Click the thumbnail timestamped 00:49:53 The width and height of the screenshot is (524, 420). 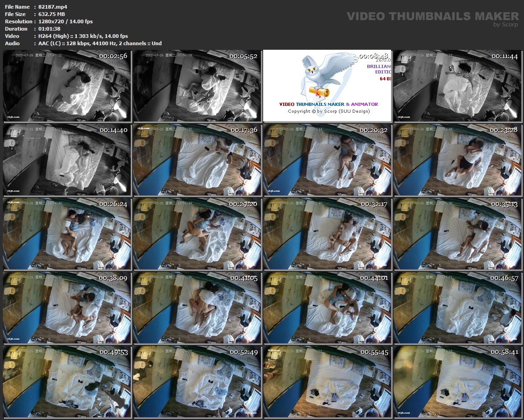click(x=67, y=382)
